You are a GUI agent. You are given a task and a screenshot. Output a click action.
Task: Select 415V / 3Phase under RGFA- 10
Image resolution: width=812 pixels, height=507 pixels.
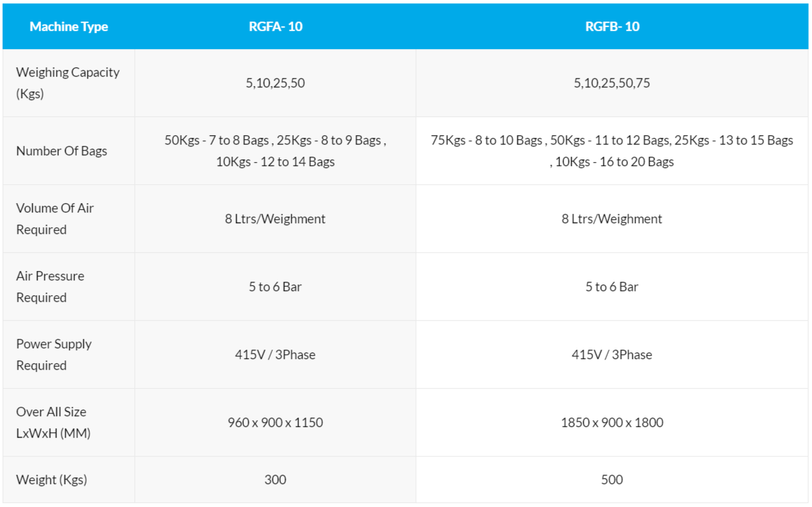click(275, 355)
